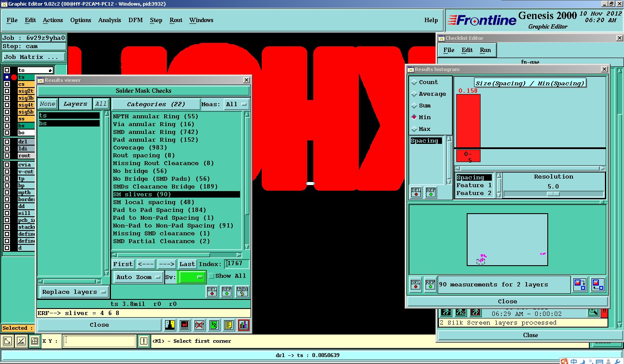This screenshot has width=624, height=364.
Task: Click the Last results button
Action: (x=187, y=264)
